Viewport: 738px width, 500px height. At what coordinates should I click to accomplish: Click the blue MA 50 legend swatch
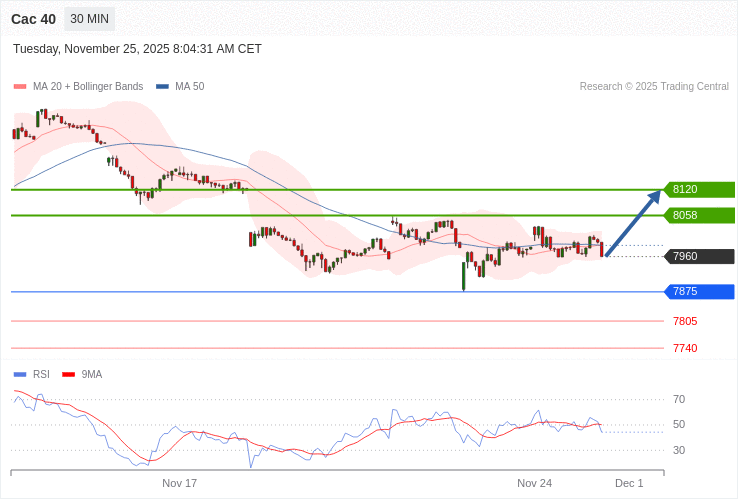pyautogui.click(x=162, y=87)
